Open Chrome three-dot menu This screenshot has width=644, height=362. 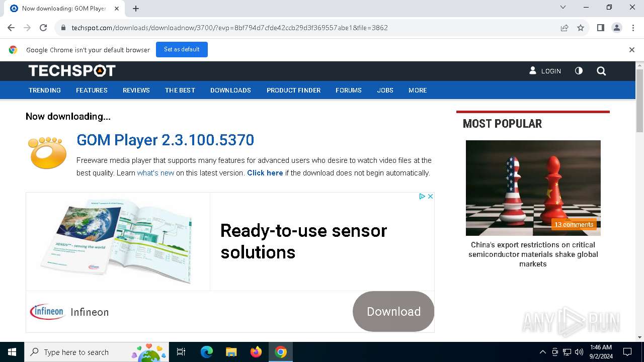(633, 28)
